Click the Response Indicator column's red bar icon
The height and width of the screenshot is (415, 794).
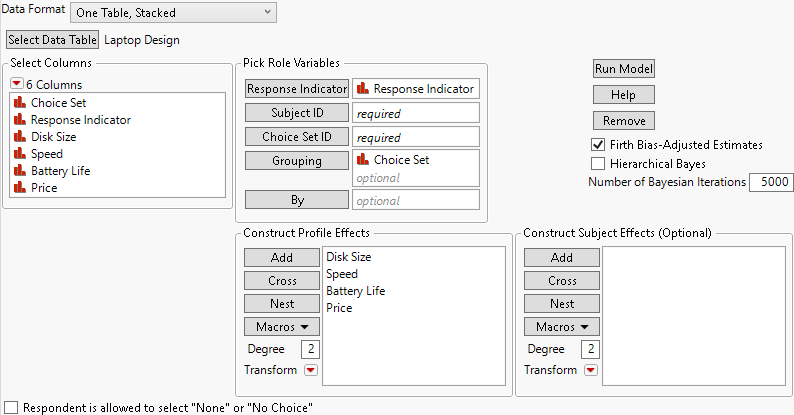point(19,120)
